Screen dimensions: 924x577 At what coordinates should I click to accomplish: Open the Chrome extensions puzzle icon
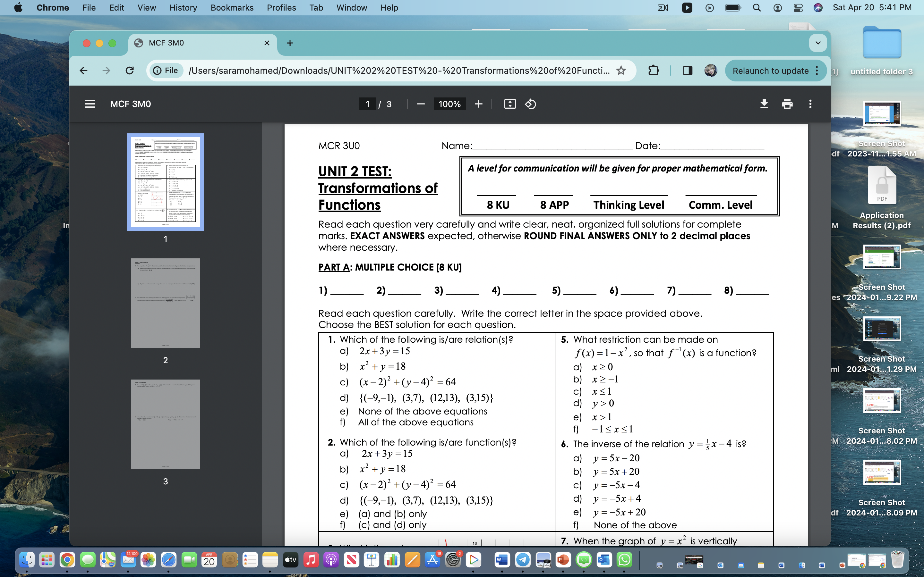coord(653,70)
